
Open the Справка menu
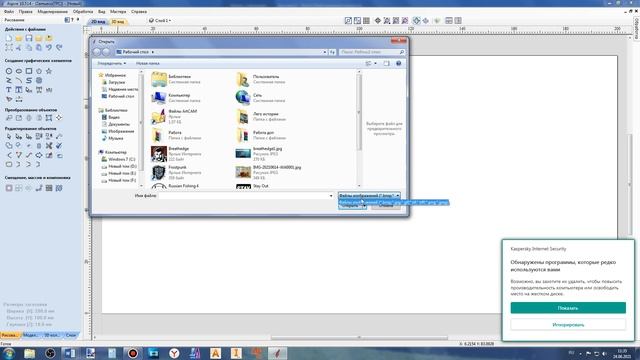click(x=139, y=11)
